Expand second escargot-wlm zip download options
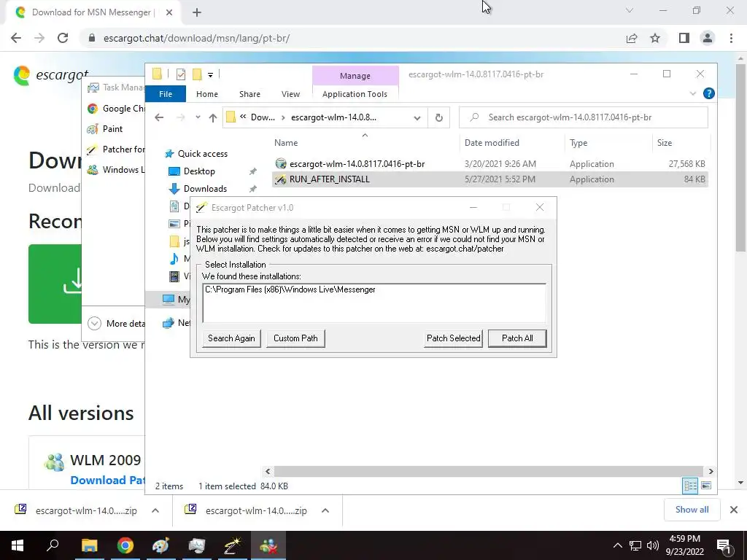Viewport: 747px width, 560px height. 325,510
